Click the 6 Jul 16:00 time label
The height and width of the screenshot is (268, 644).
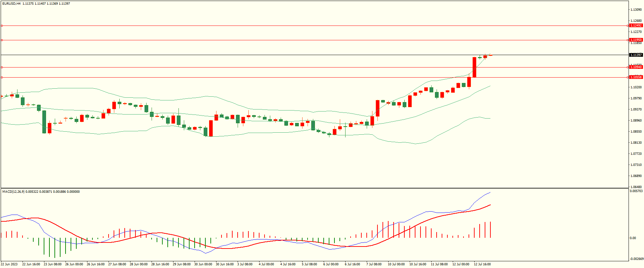coord(353,264)
